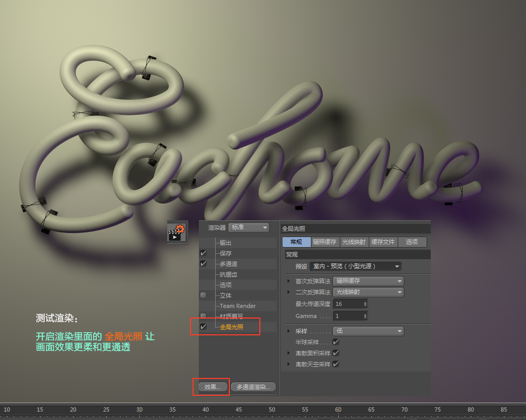Select the 保存 settings row

click(x=238, y=253)
